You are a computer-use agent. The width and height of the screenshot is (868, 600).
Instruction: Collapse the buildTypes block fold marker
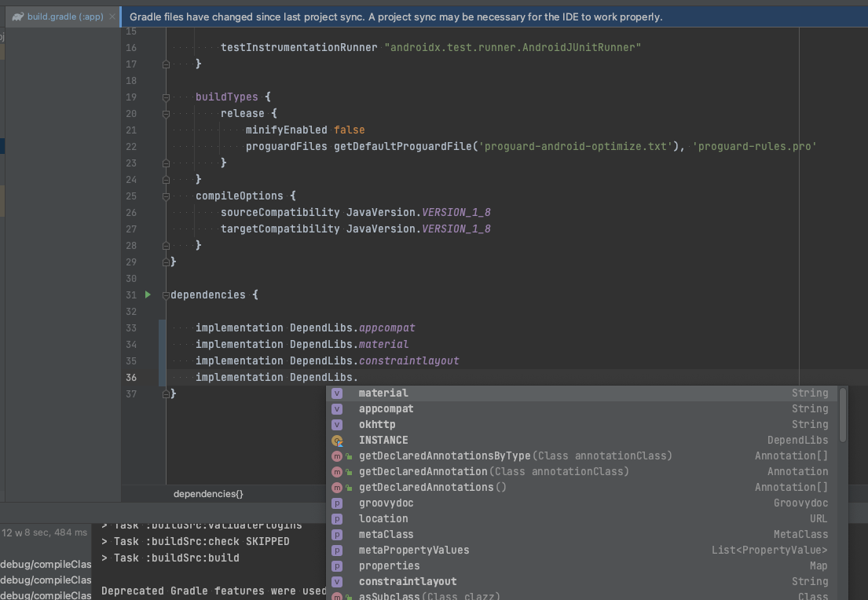[166, 97]
